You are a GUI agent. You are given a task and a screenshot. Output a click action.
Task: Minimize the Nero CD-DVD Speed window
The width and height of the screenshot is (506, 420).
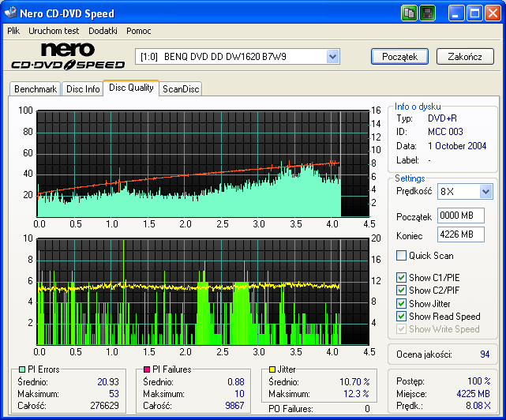456,13
